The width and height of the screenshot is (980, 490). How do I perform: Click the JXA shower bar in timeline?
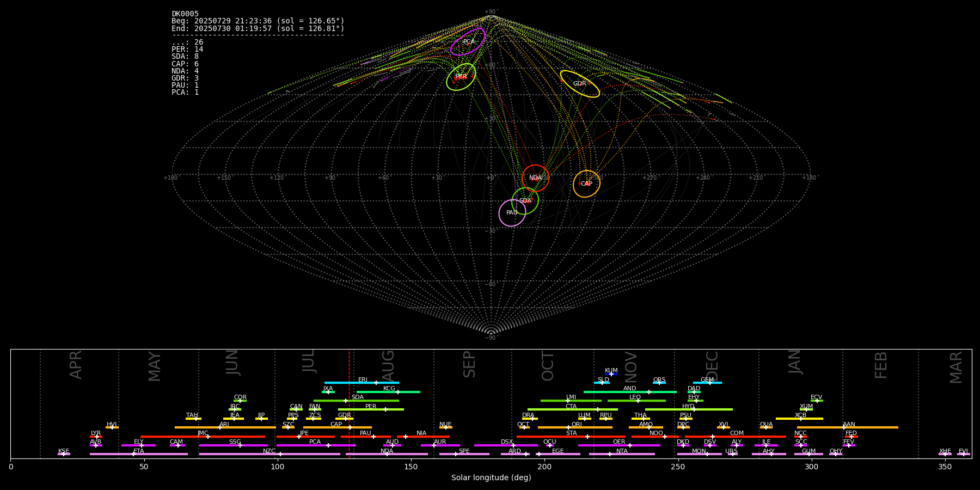point(328,391)
